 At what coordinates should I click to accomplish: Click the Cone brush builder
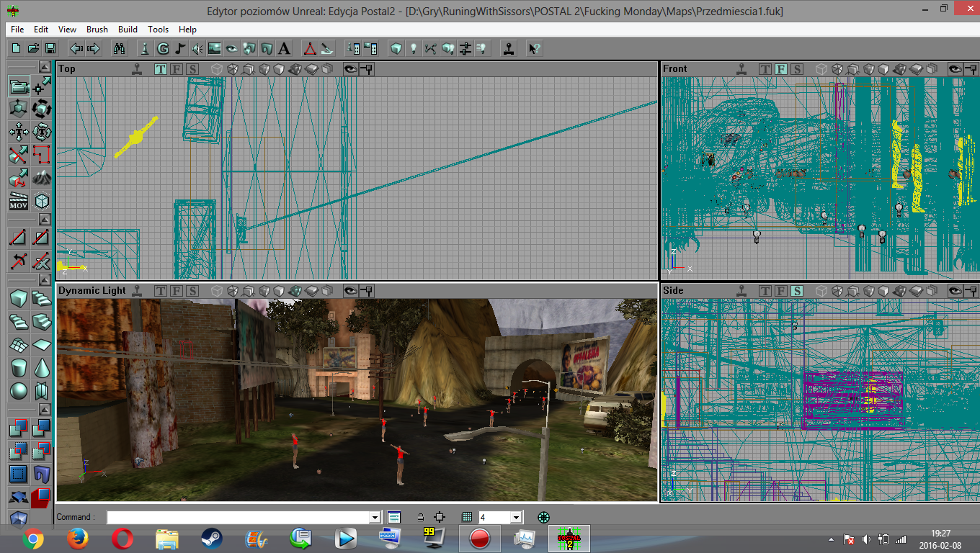click(43, 367)
